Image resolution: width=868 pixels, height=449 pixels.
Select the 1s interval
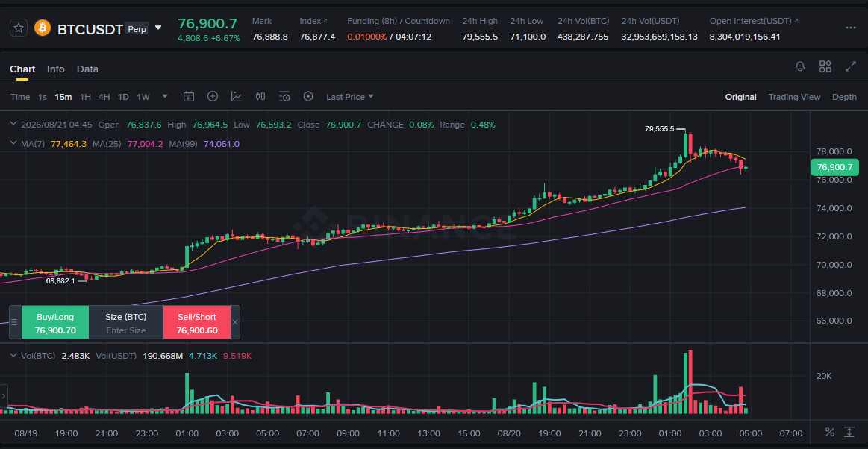pyautogui.click(x=43, y=97)
